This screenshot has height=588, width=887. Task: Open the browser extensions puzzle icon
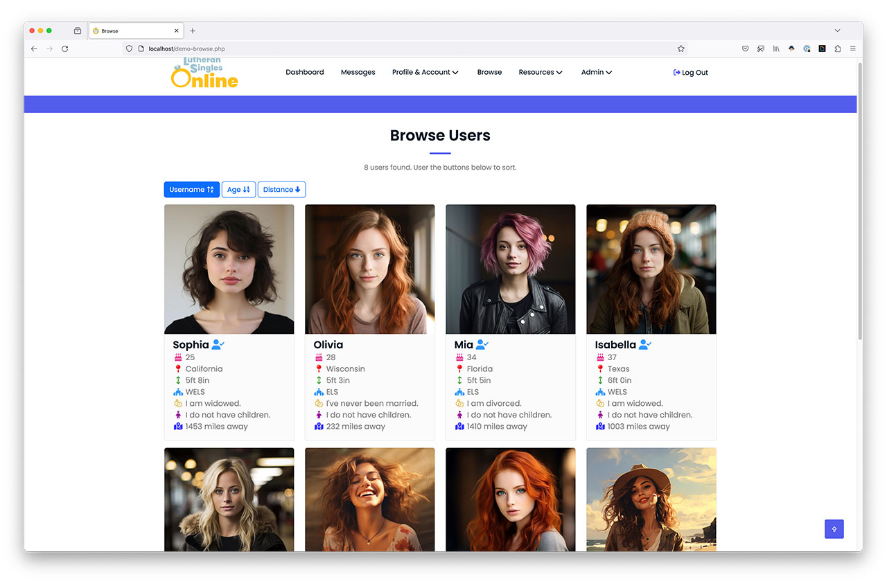click(838, 48)
